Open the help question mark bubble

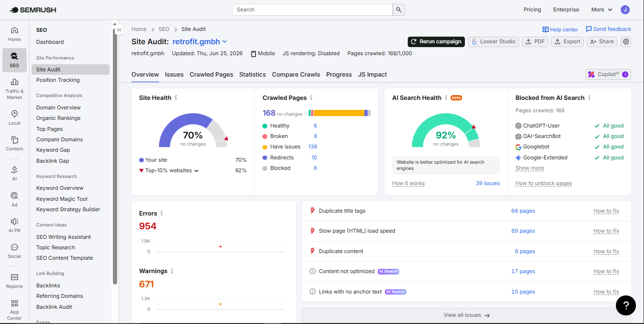(625, 305)
